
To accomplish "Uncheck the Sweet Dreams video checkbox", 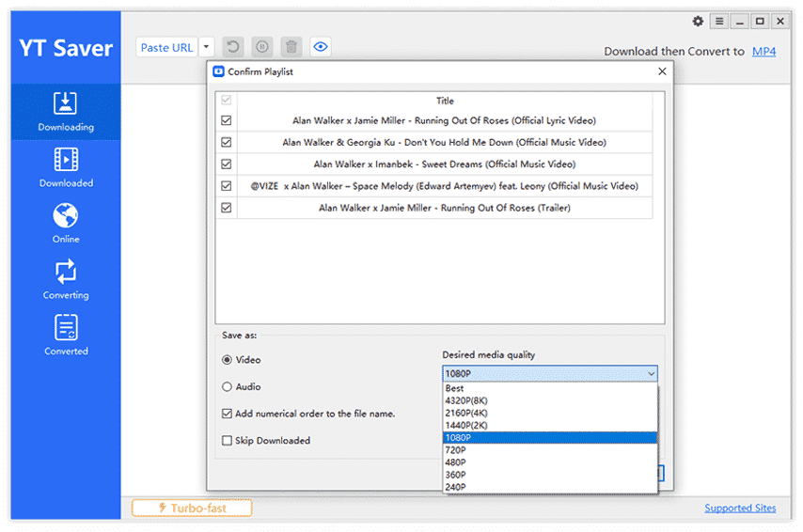I will point(226,164).
